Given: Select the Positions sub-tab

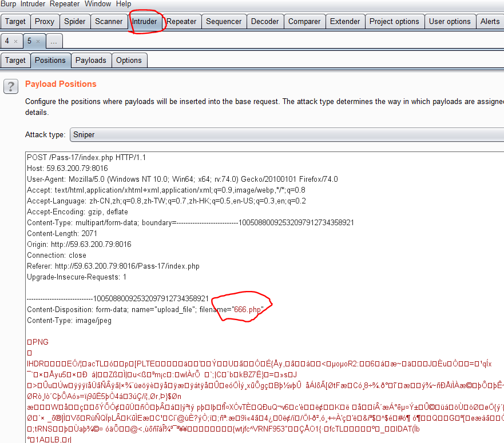Looking at the screenshot, I should tap(50, 61).
